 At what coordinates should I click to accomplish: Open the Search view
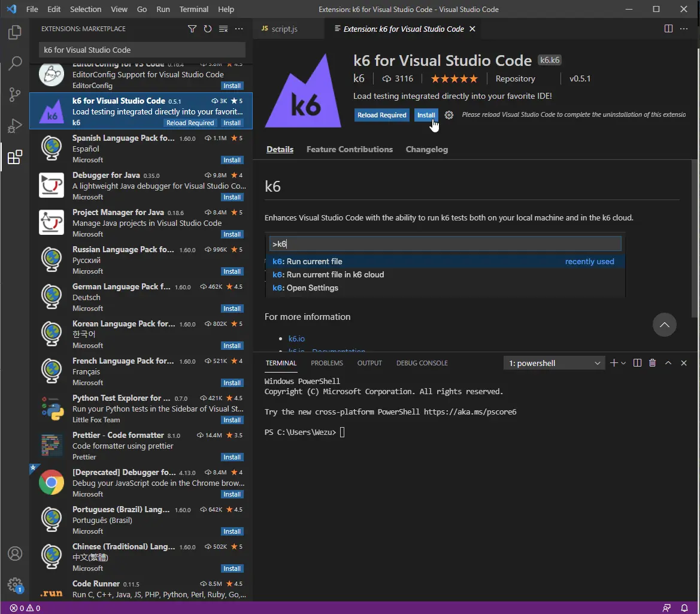click(15, 63)
